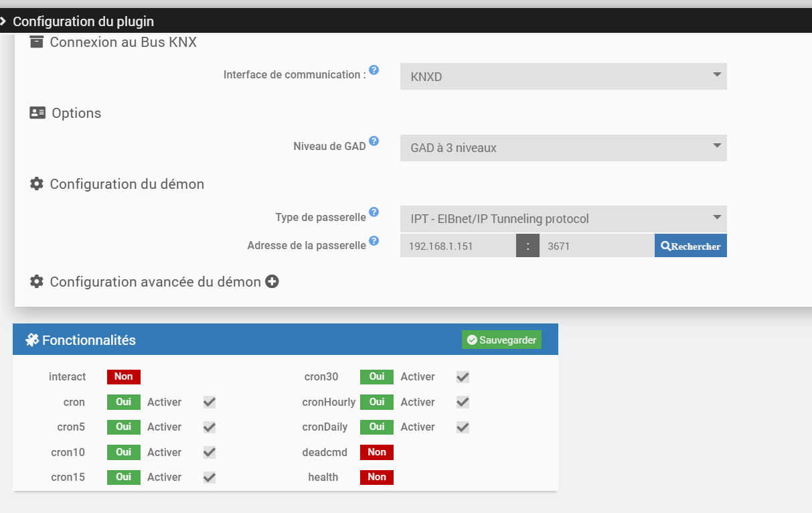Click help icon beside Interface de communication
This screenshot has height=513, width=812.
[374, 70]
